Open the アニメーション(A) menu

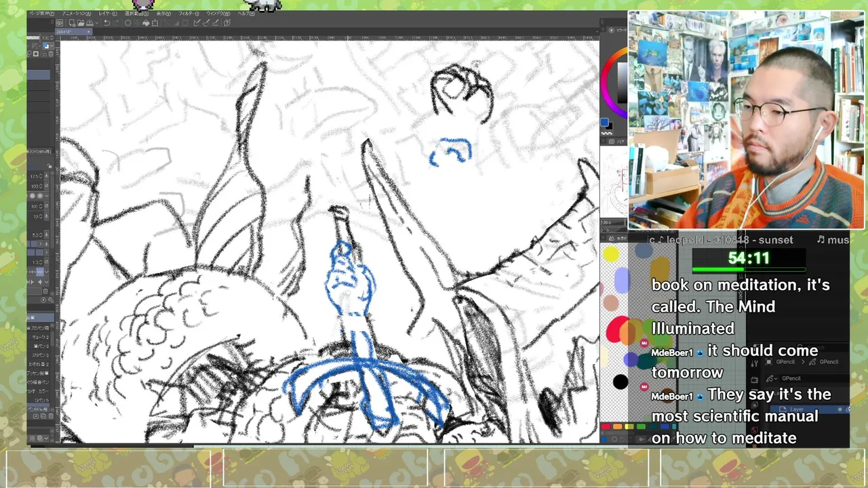[77, 14]
